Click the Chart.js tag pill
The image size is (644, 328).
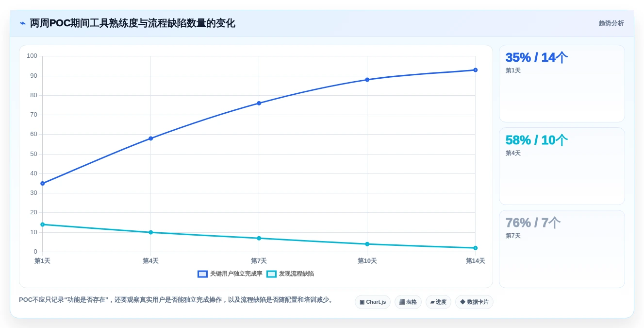[x=373, y=302]
